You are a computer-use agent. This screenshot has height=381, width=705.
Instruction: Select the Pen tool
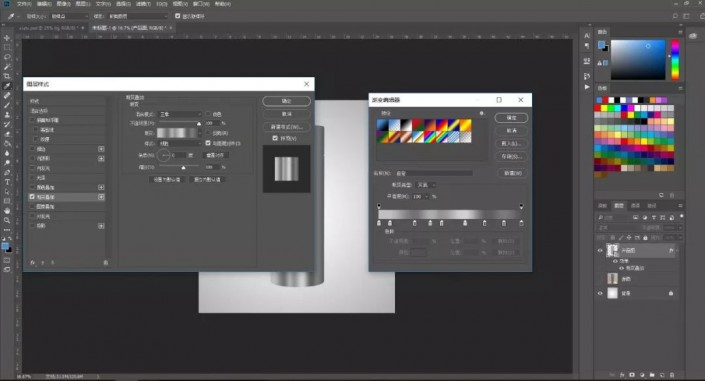[x=7, y=172]
